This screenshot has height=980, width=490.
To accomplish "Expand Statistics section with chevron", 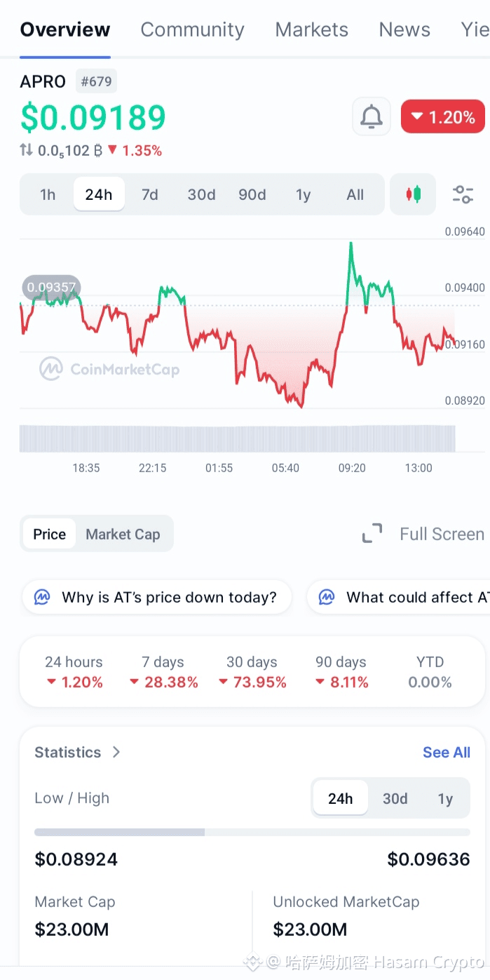I will [x=116, y=752].
